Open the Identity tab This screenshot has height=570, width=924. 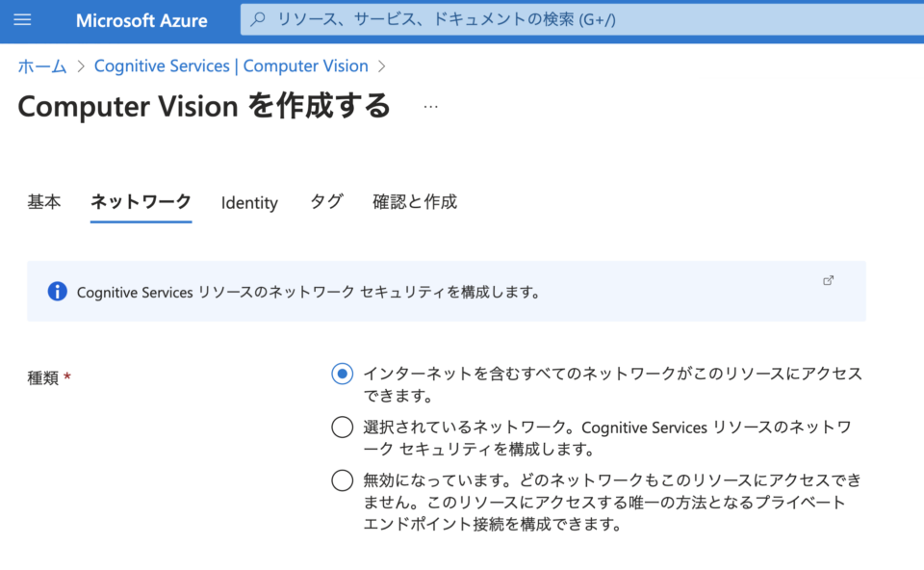coord(249,202)
